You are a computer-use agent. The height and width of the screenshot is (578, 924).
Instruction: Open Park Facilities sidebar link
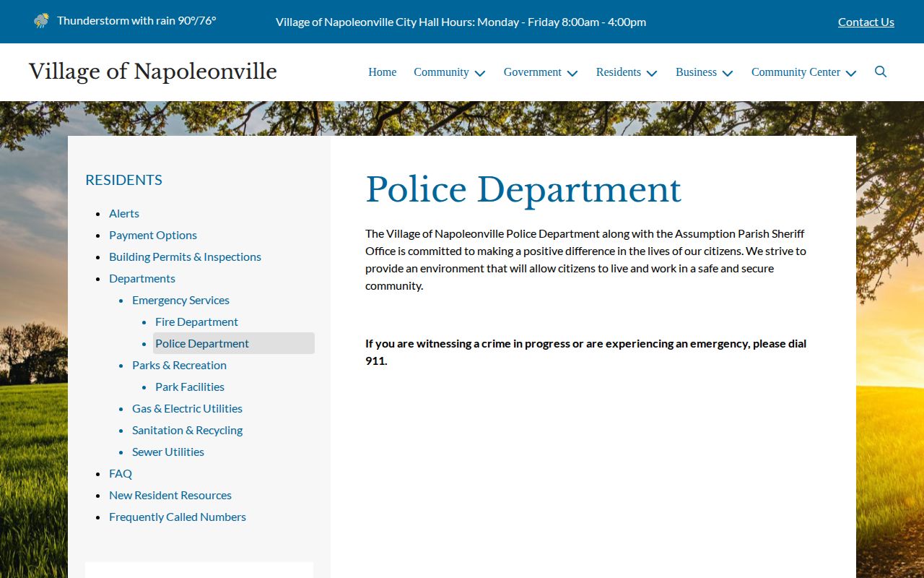190,387
